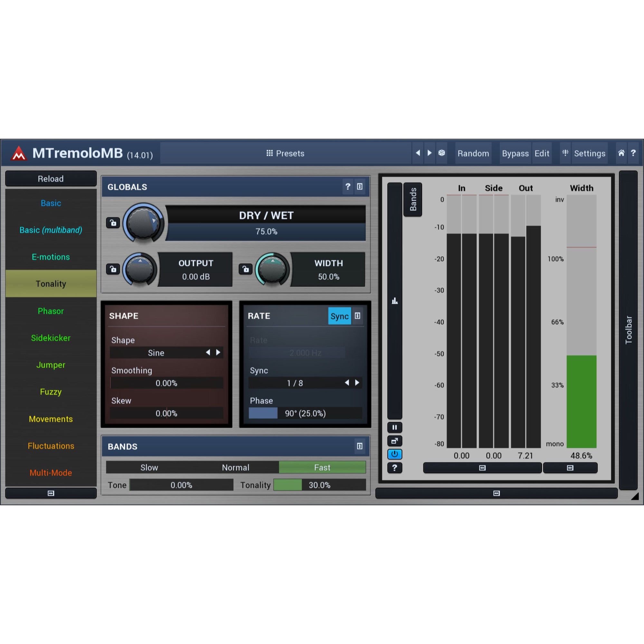
Task: Select the Slow bands mode
Action: [x=149, y=467]
